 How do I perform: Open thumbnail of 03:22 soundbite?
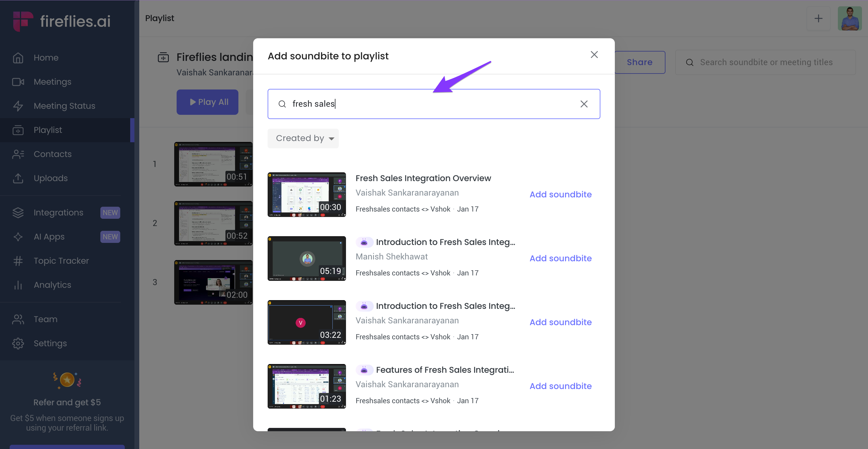click(x=307, y=322)
